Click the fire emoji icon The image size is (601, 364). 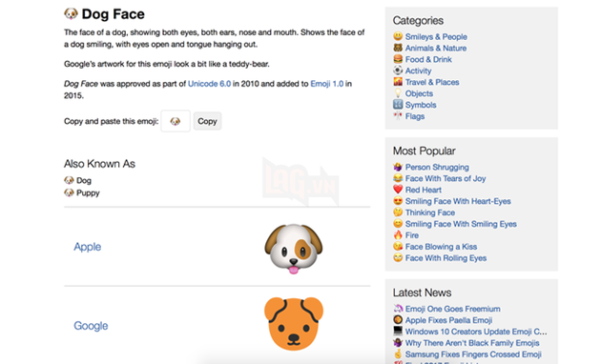tap(398, 235)
